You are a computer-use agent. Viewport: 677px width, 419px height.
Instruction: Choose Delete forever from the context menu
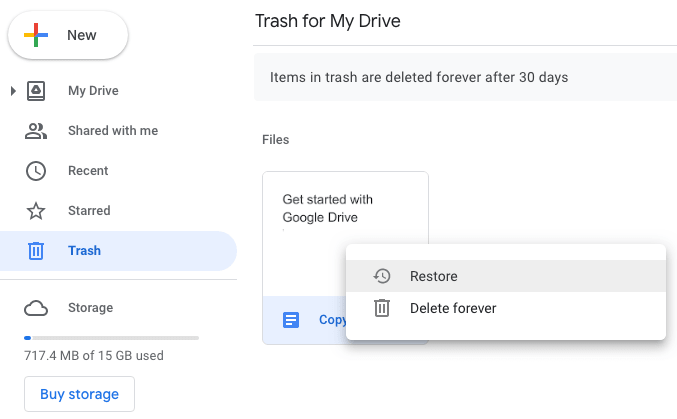[x=452, y=308]
